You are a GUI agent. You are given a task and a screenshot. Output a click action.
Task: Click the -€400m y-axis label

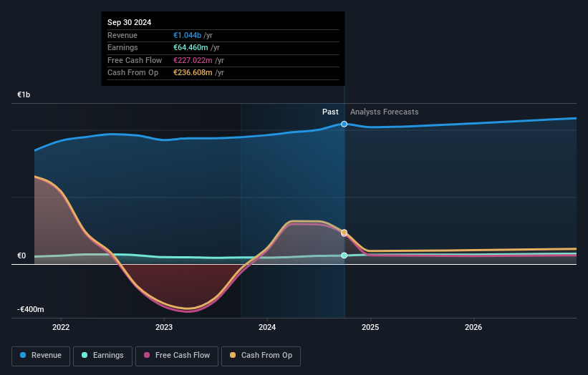pos(30,309)
